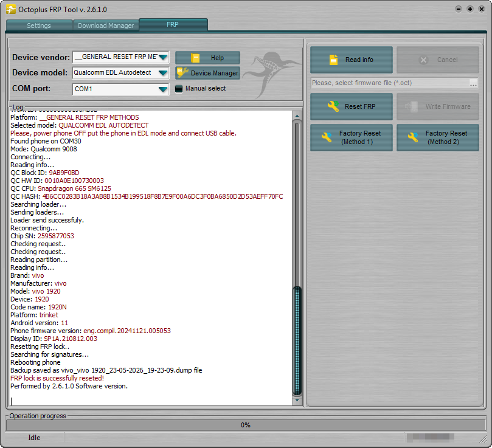
Task: Run Factory Reset (Method 1)
Action: 352,137
